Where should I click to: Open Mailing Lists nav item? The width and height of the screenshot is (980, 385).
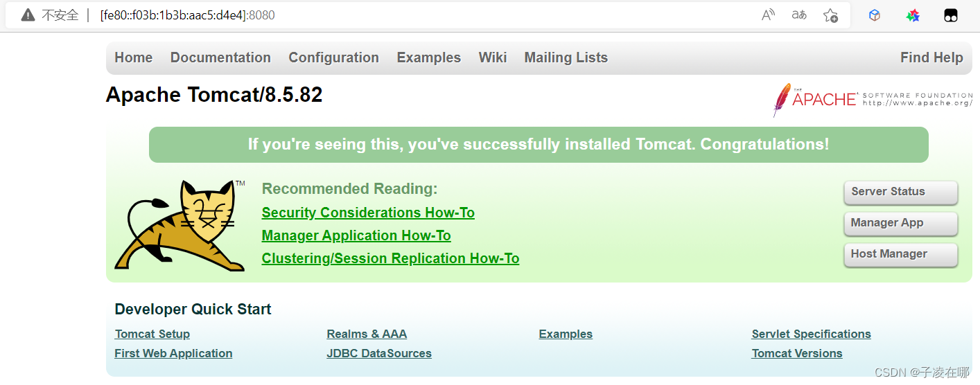tap(566, 57)
